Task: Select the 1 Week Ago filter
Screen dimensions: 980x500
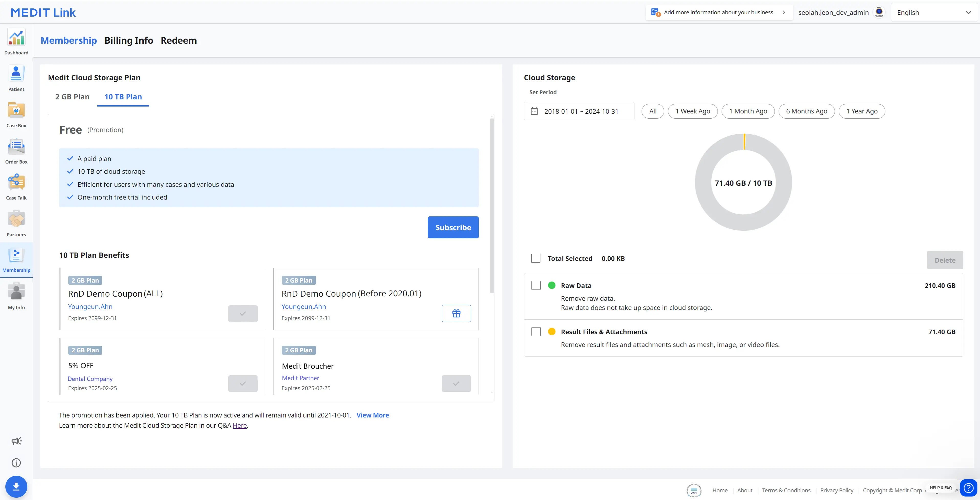Action: pyautogui.click(x=693, y=111)
